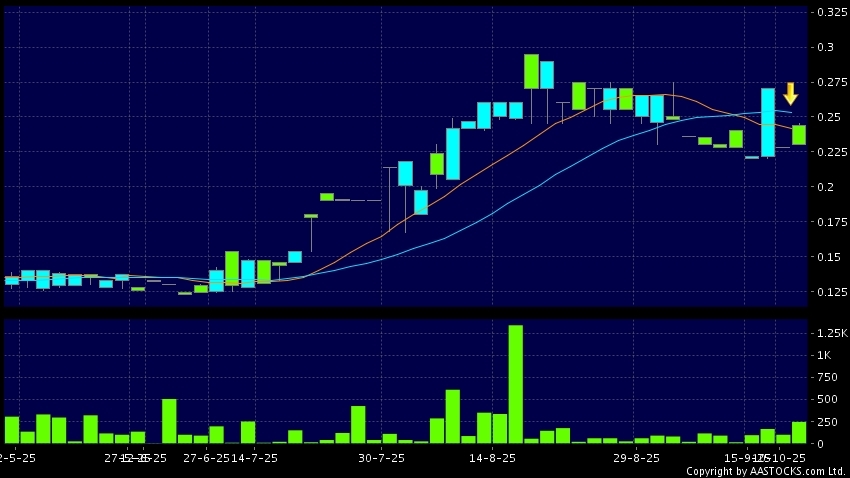Viewport: 850px width, 478px height.
Task: Click the 1.25K volume axis label
Action: coord(831,332)
